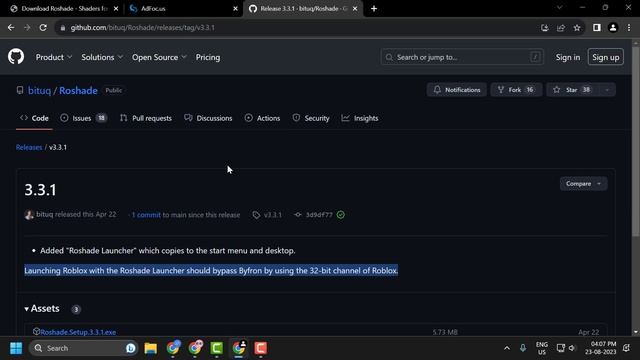Open volume control in system tray
Viewport: 640px width, 360px height.
tap(572, 348)
